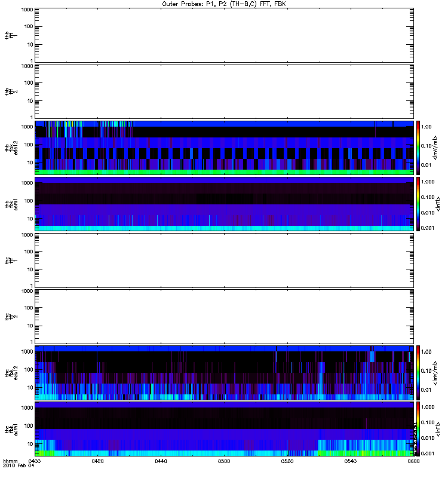Click the 0520 time axis label
Screen dimensions: 448x478
(x=287, y=461)
